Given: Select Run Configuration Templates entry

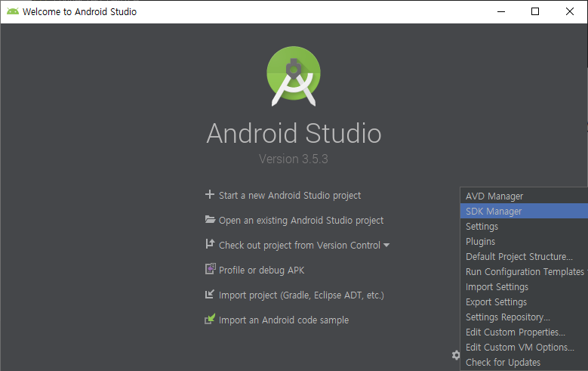Looking at the screenshot, I should click(524, 271).
